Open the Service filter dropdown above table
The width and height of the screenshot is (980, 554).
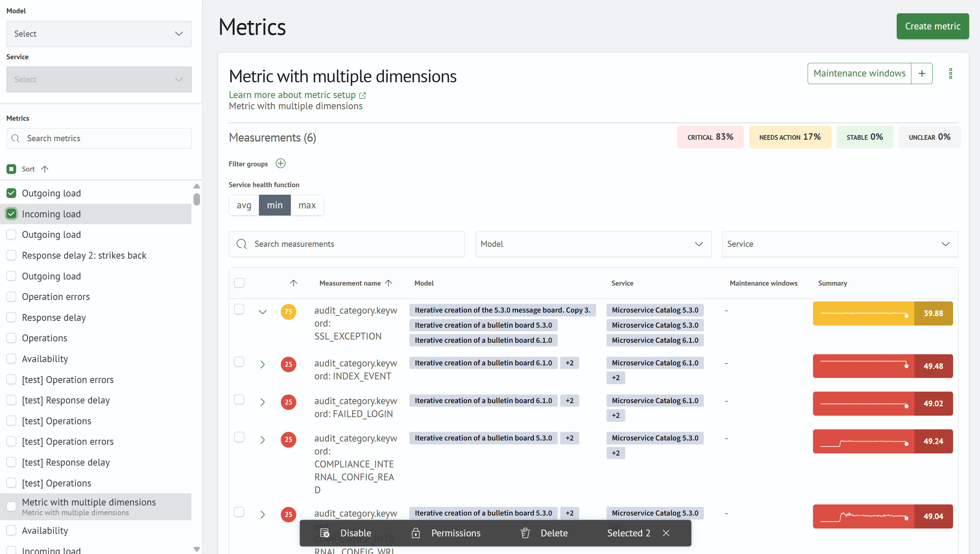tap(840, 244)
